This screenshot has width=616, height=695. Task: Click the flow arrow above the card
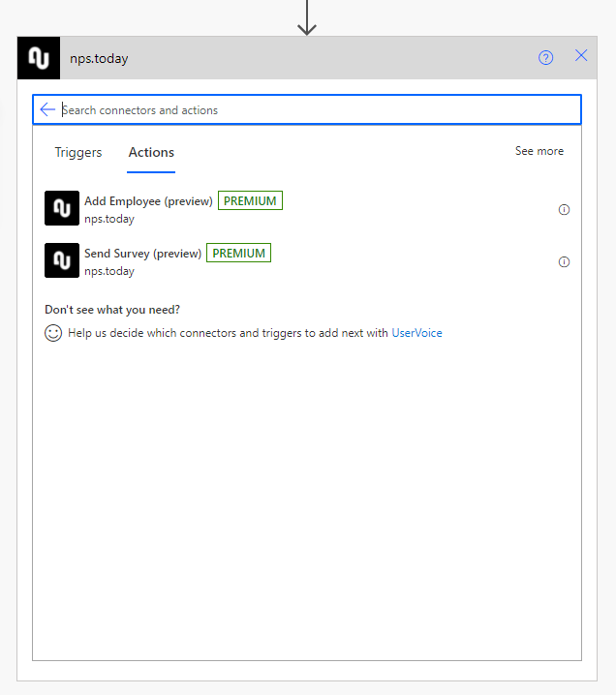point(307,17)
